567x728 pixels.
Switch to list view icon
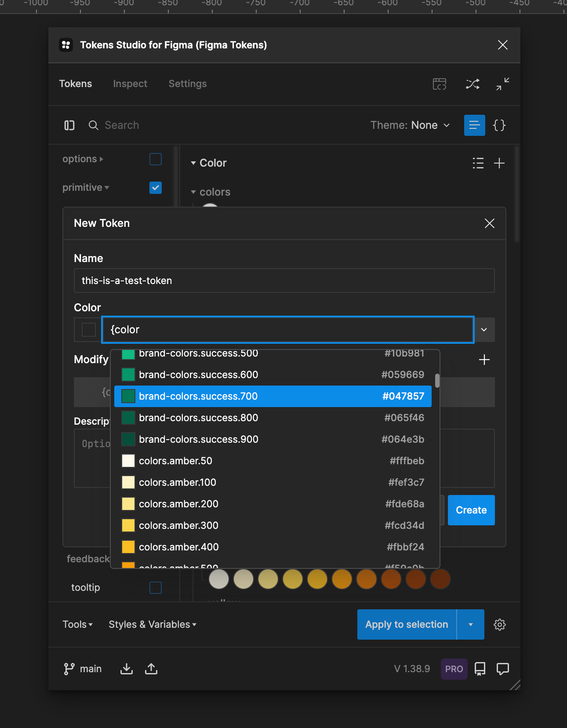tap(475, 125)
